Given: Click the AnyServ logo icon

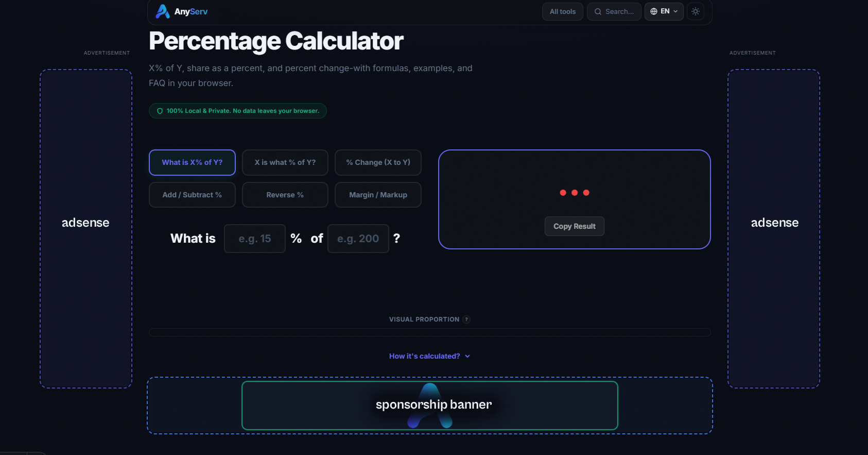Looking at the screenshot, I should pos(163,11).
